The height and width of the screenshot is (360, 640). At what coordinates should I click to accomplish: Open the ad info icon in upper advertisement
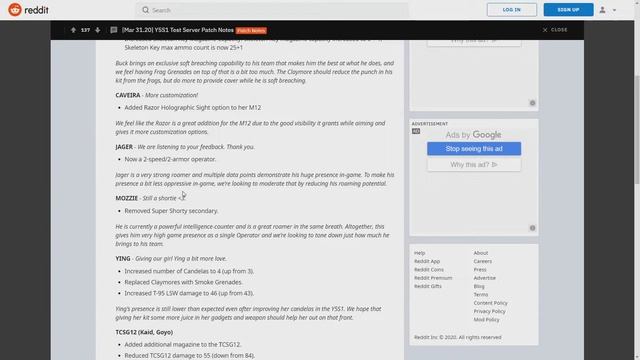(532, 103)
